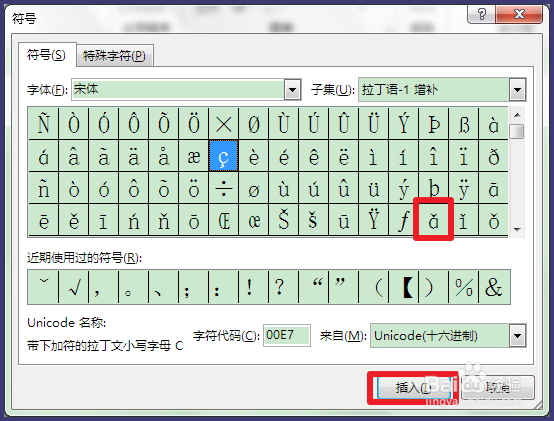Select the ň symbol with caron
The width and height of the screenshot is (554, 421).
tap(164, 220)
